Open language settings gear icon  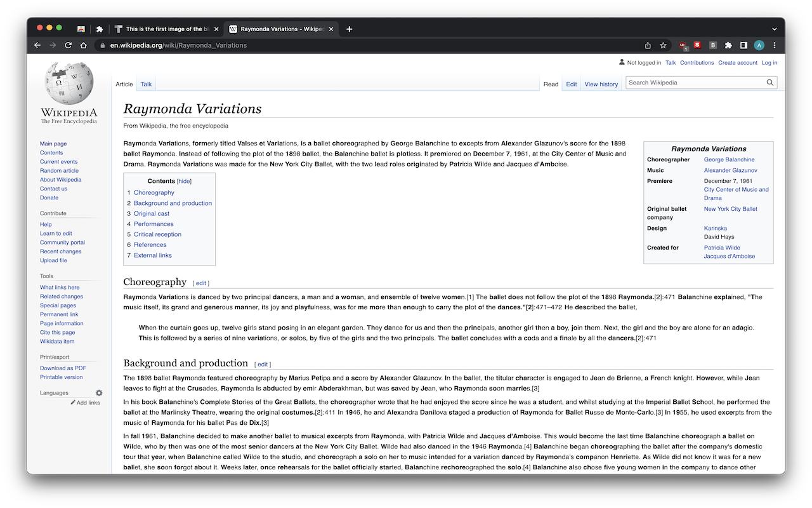click(x=99, y=393)
